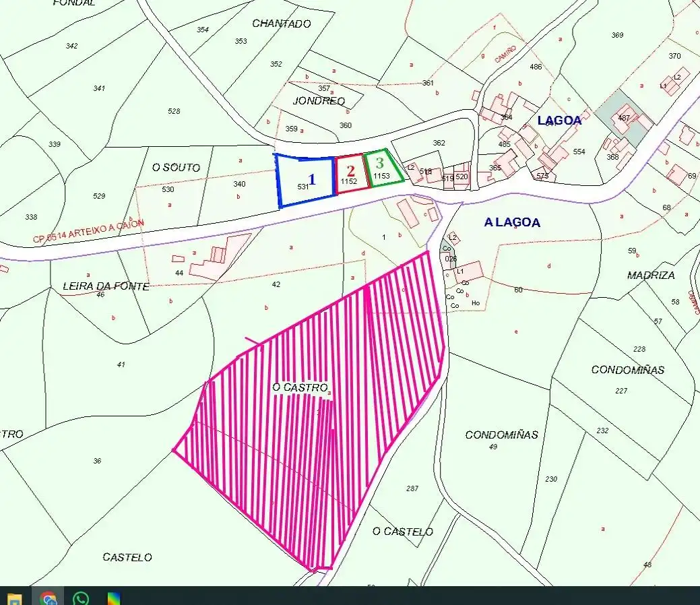Image resolution: width=700 pixels, height=605 pixels.
Task: Choose parcel 287 near O Castelo
Action: click(412, 489)
